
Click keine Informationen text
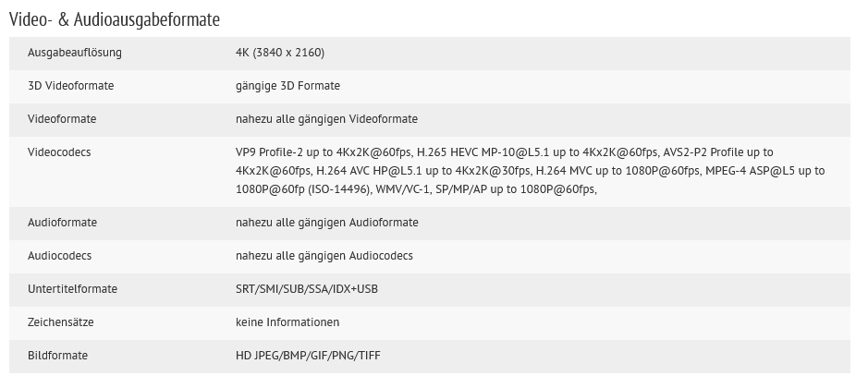click(287, 321)
